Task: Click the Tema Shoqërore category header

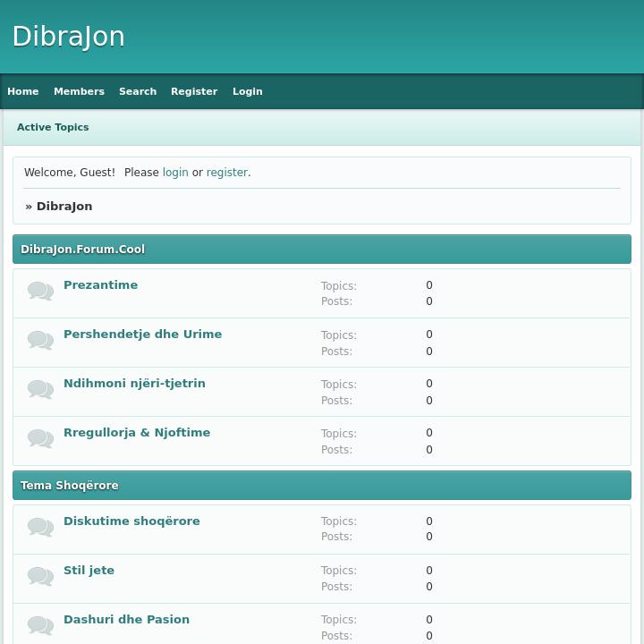Action: (70, 486)
